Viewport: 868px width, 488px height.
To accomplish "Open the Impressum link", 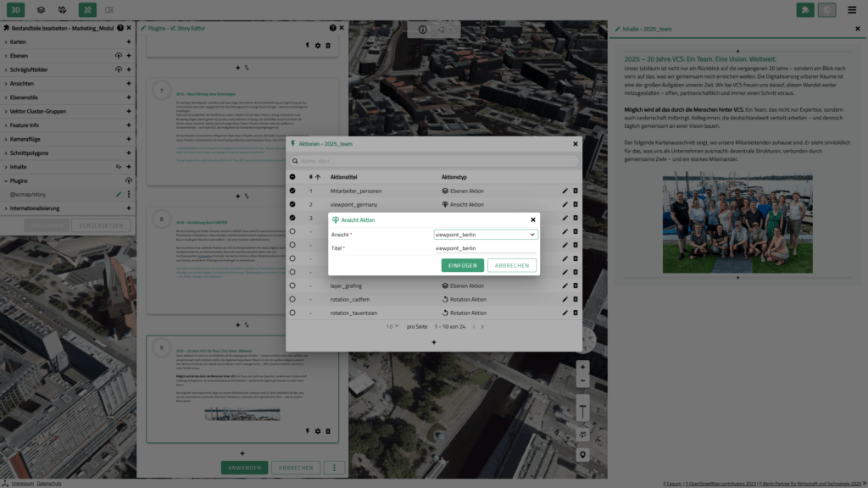I will click(22, 484).
